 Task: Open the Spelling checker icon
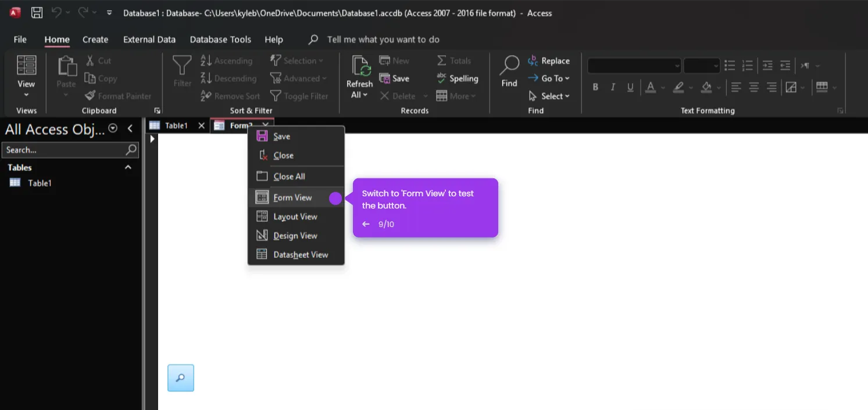pyautogui.click(x=441, y=78)
